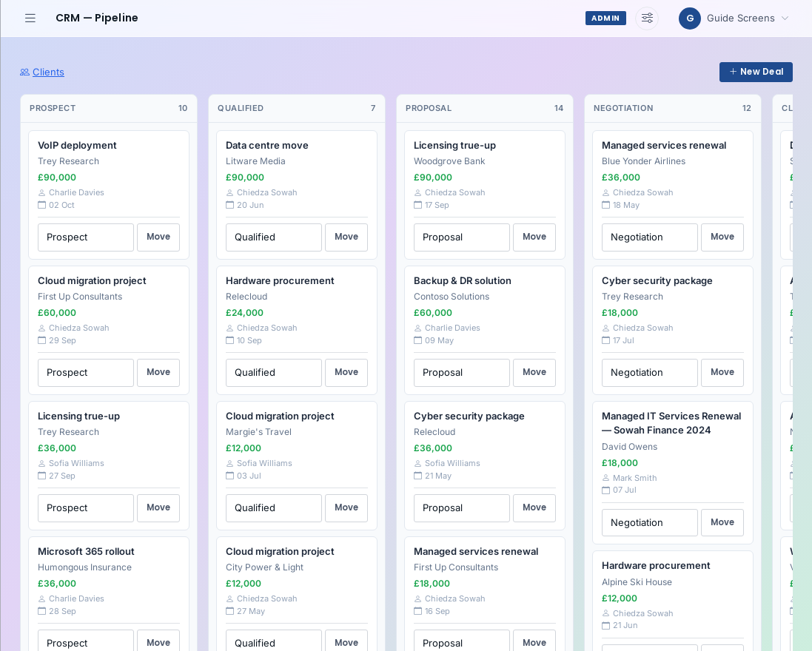The width and height of the screenshot is (812, 651).
Task: Open stage dropdown on Blue Yonder Managed services renewal
Action: click(x=649, y=237)
